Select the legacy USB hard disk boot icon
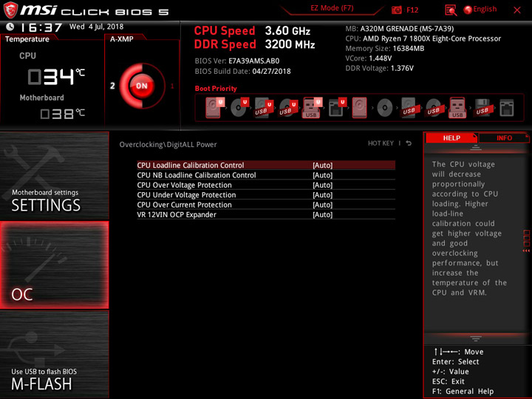 pyautogui.click(x=409, y=108)
